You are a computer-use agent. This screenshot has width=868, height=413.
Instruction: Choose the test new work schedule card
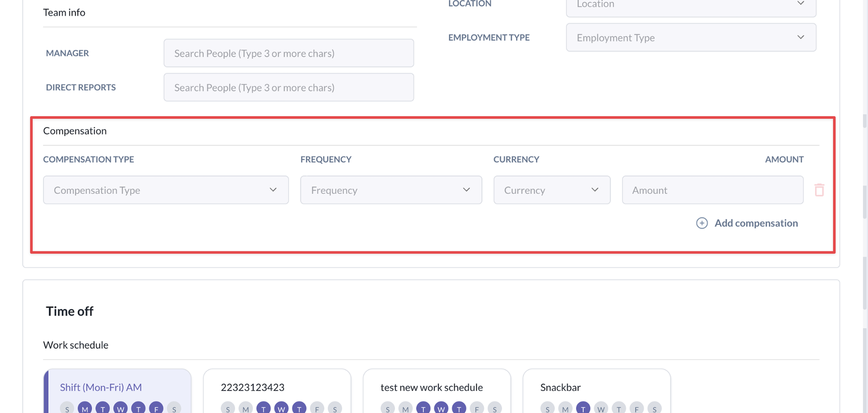tap(437, 388)
